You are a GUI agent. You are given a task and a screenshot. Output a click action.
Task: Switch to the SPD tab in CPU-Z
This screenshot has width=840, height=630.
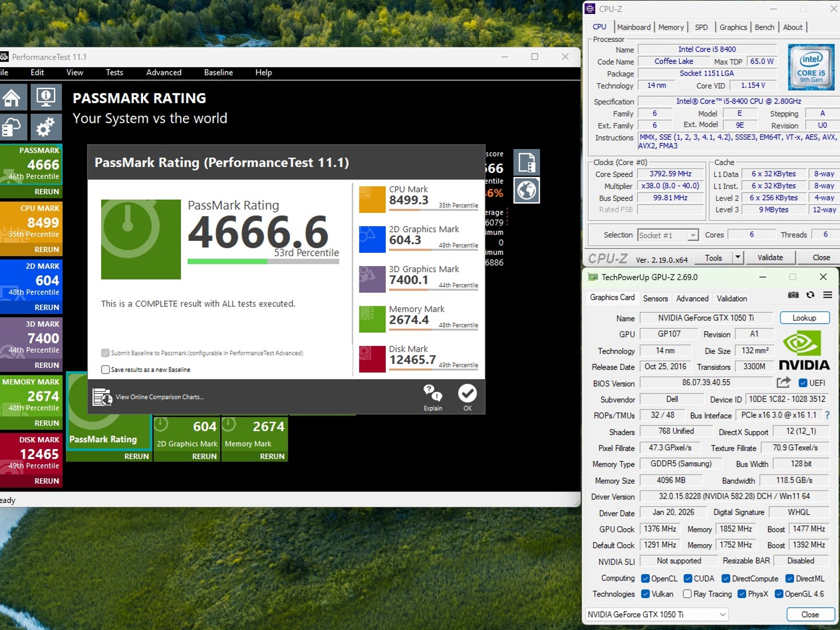point(701,27)
